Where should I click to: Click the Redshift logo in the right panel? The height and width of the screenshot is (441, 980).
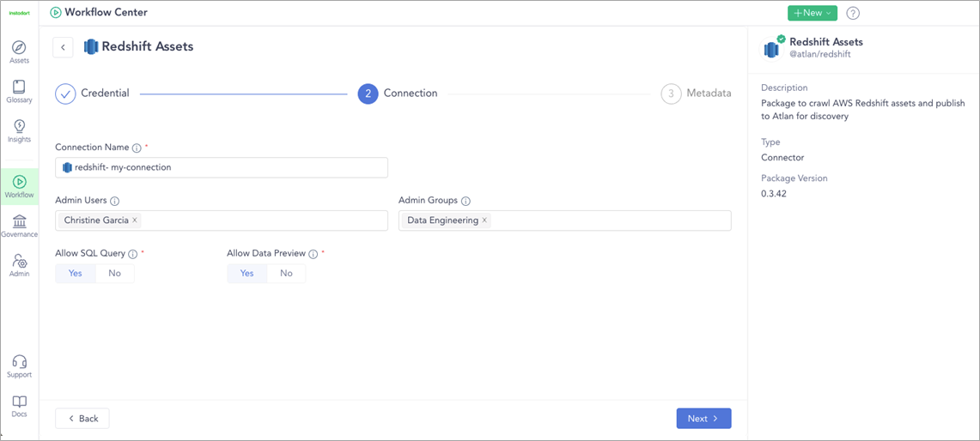pyautogui.click(x=771, y=49)
